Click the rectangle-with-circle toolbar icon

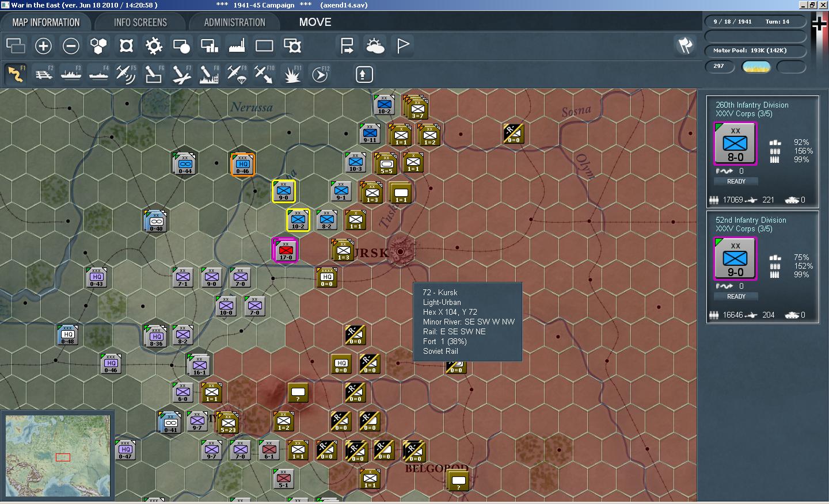click(181, 46)
